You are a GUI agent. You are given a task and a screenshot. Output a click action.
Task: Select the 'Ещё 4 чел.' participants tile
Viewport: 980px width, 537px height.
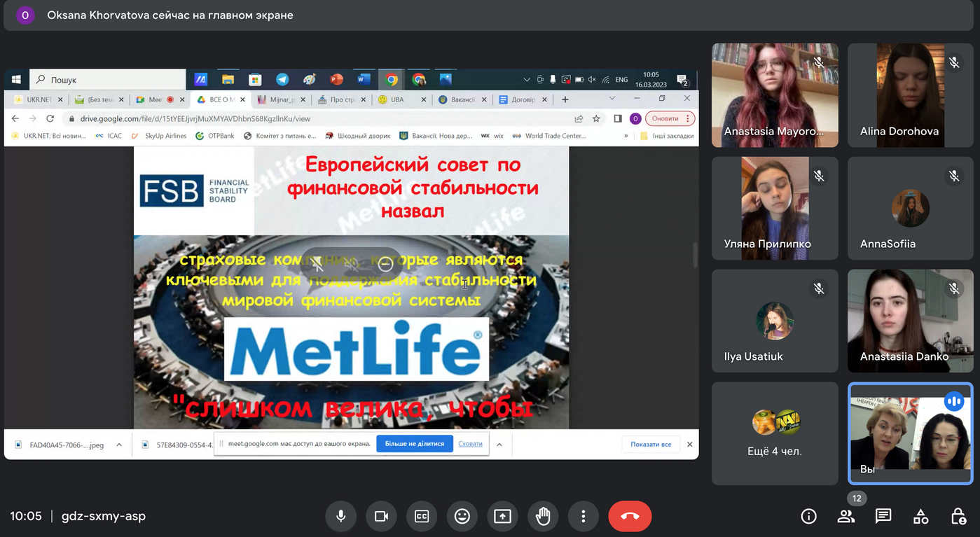point(775,433)
